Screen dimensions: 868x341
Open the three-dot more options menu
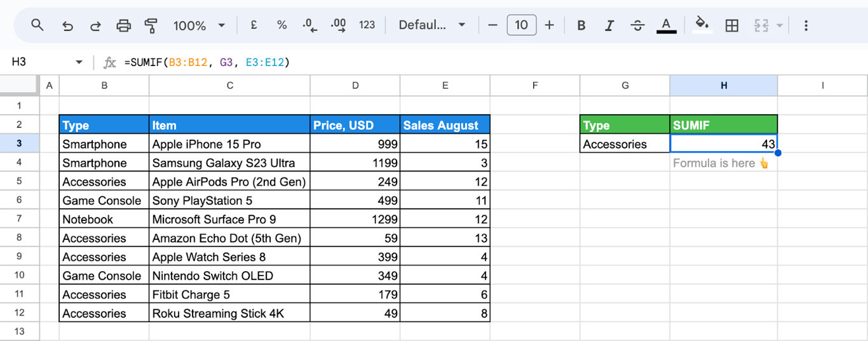tap(806, 25)
